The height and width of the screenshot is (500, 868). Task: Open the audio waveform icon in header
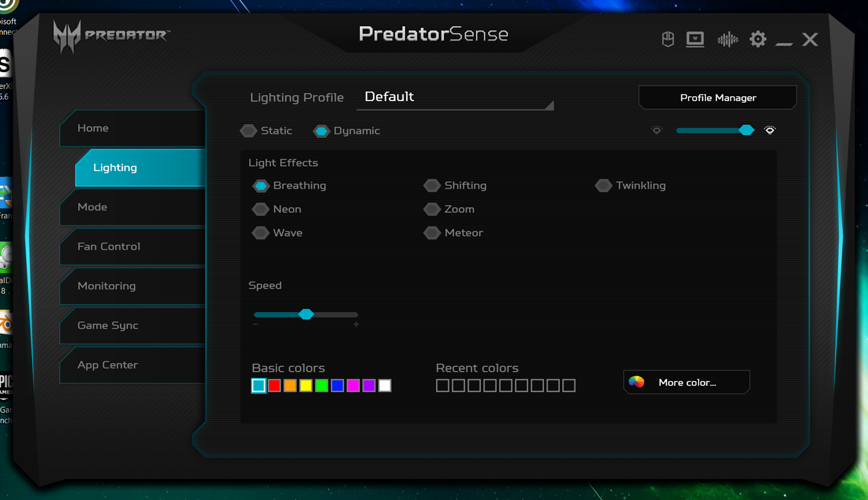[727, 39]
